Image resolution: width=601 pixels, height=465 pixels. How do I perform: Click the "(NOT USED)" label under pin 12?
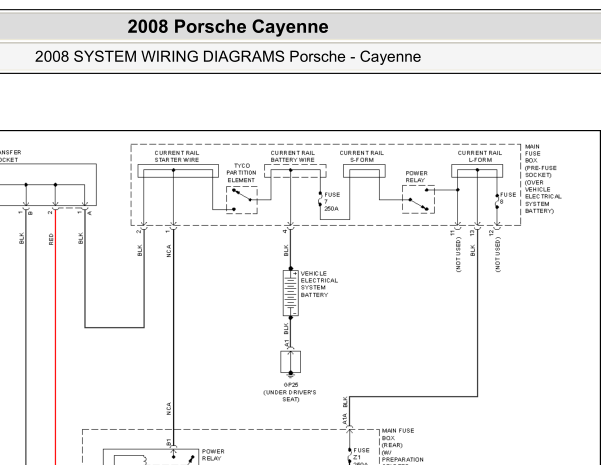[498, 255]
